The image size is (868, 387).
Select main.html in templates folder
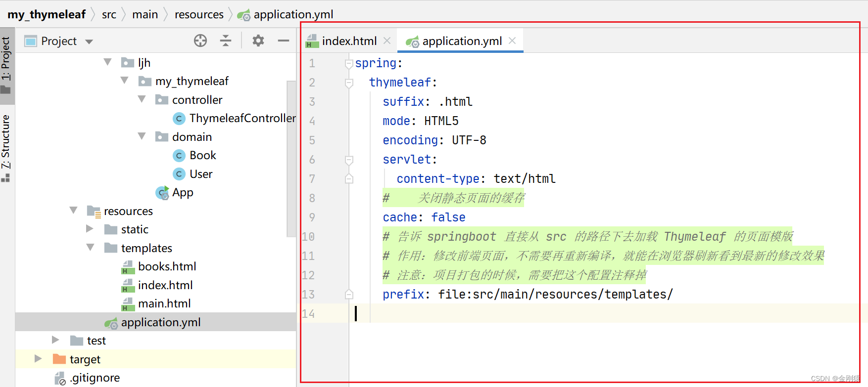[x=164, y=303]
